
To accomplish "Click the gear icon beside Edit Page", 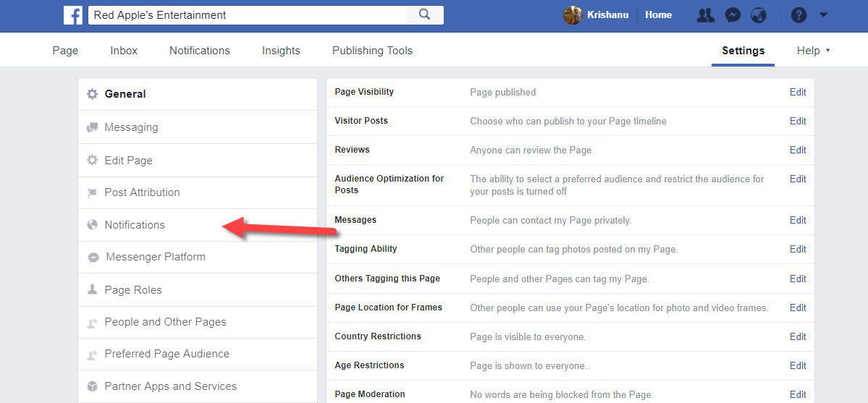I will pyautogui.click(x=92, y=161).
